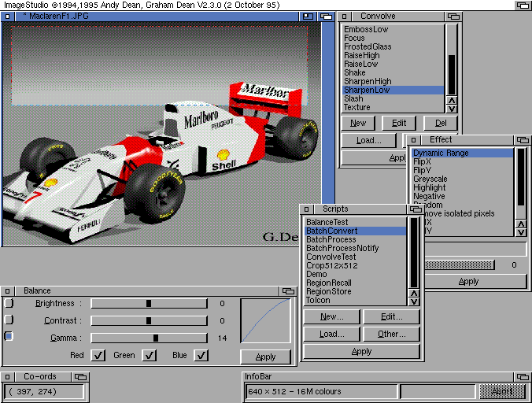Click Apply in the Balance window
532x403 pixels.
pos(266,357)
